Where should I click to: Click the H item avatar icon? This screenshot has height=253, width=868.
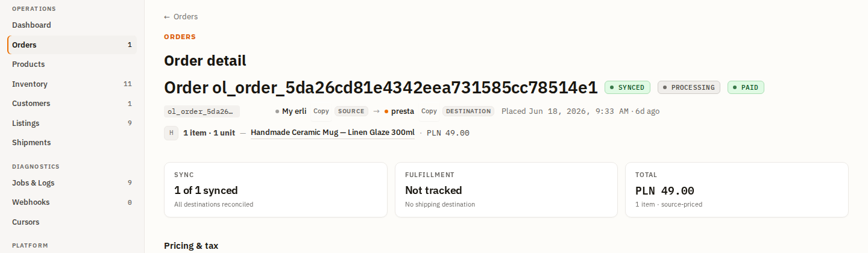(171, 133)
